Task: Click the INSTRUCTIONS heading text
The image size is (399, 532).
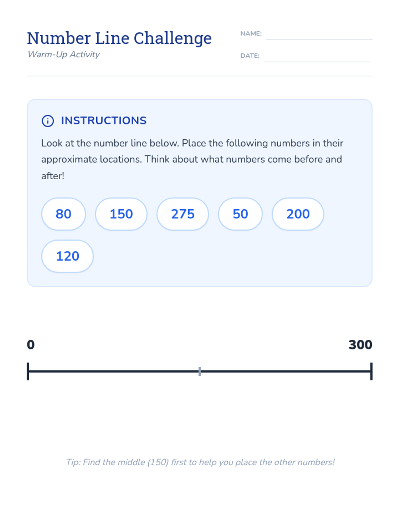Action: click(104, 121)
